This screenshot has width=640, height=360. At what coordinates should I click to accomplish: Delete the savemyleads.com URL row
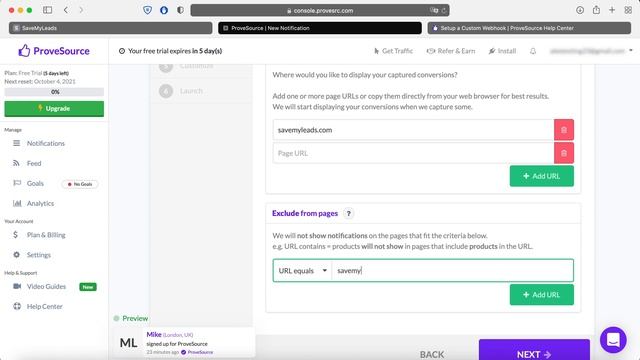point(564,130)
